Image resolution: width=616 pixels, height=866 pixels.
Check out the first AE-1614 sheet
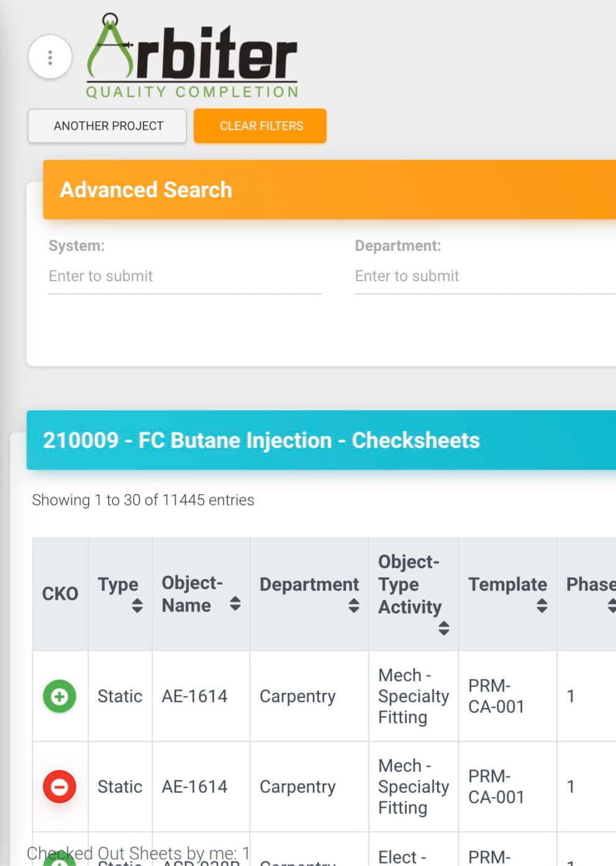click(x=60, y=696)
